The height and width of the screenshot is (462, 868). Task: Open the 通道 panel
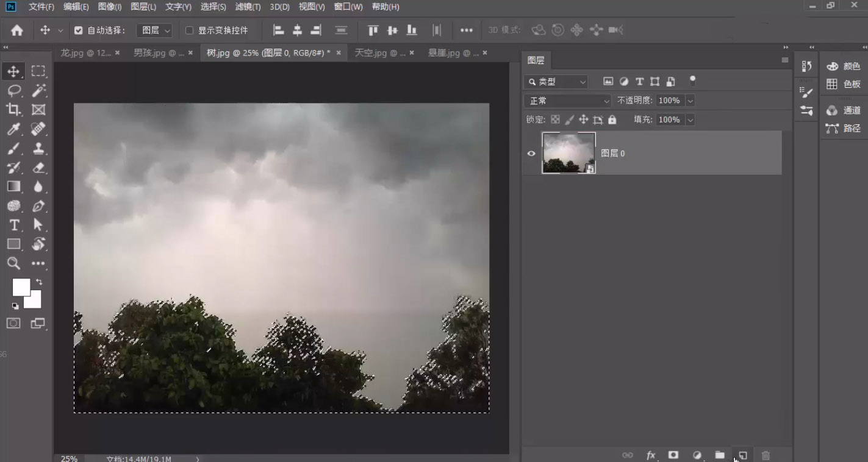pos(844,110)
